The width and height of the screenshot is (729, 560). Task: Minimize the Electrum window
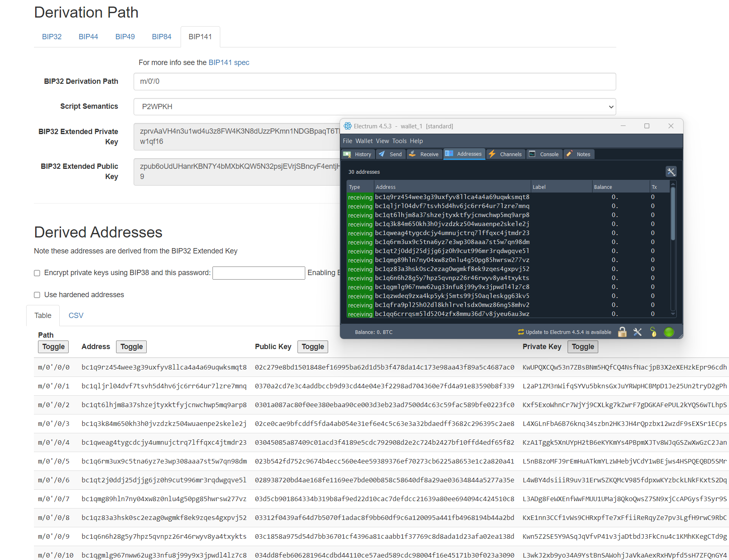pyautogui.click(x=623, y=126)
